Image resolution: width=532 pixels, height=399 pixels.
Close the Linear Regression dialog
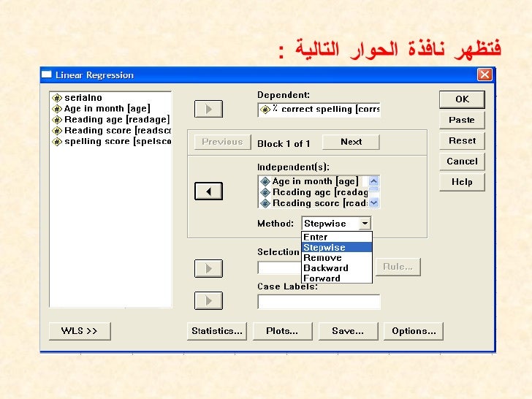pyautogui.click(x=484, y=75)
